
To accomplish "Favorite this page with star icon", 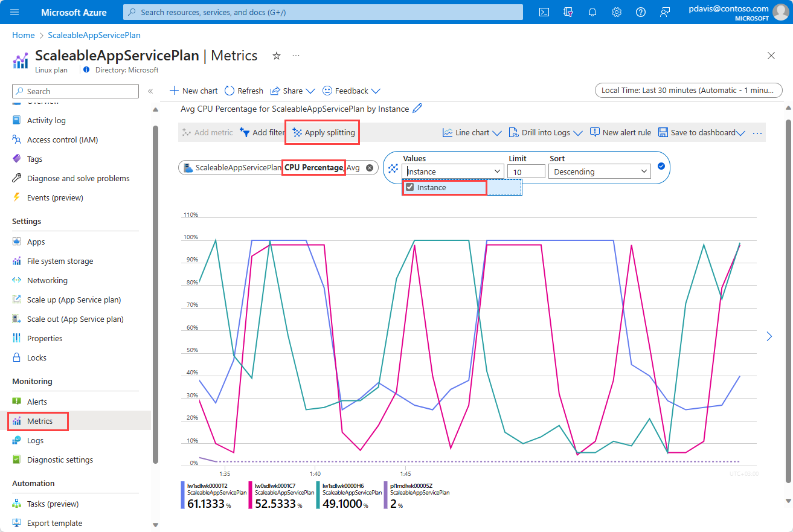I will point(277,56).
